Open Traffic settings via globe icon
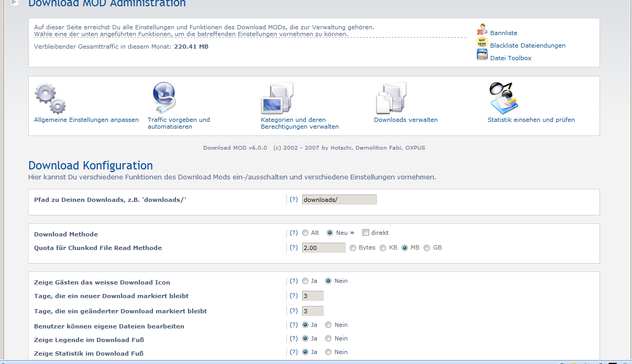The width and height of the screenshot is (632, 364). click(x=164, y=98)
